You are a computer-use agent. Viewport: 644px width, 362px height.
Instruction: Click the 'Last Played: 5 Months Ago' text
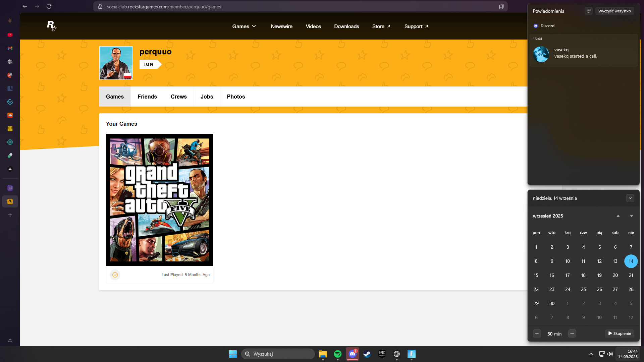point(185,275)
